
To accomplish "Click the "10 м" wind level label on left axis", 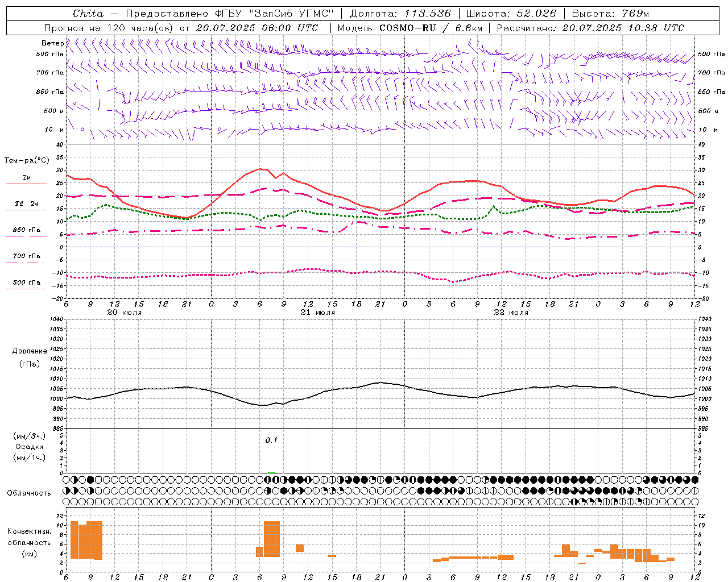I will click(55, 130).
